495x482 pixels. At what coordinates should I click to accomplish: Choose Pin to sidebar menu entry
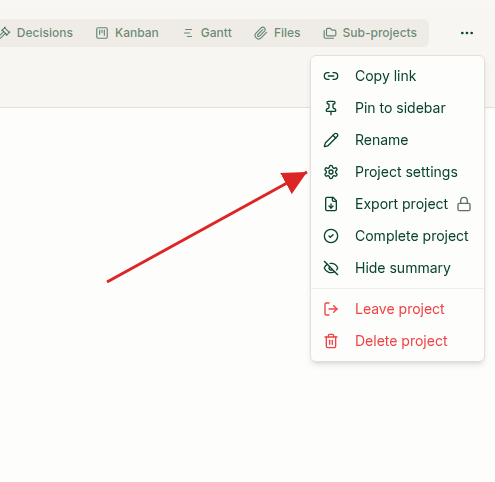point(397,108)
